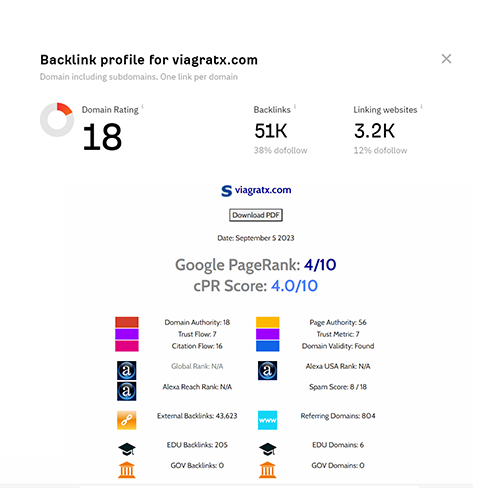The image size is (500, 500).
Task: Click the info icon beside Backlinks
Action: (295, 107)
